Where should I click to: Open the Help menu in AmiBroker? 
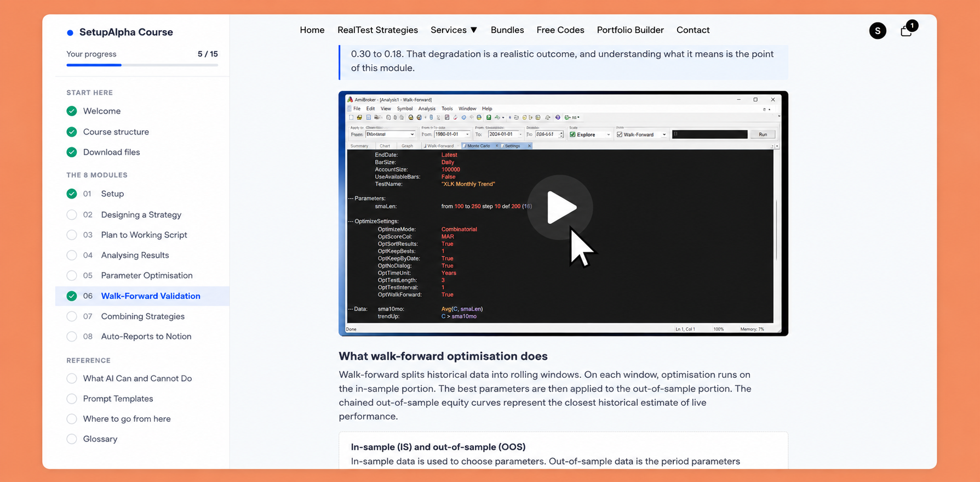tap(487, 109)
